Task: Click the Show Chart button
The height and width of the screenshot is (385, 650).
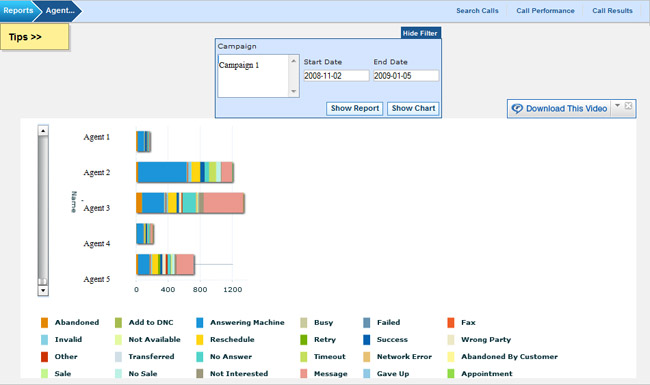Action: [413, 109]
